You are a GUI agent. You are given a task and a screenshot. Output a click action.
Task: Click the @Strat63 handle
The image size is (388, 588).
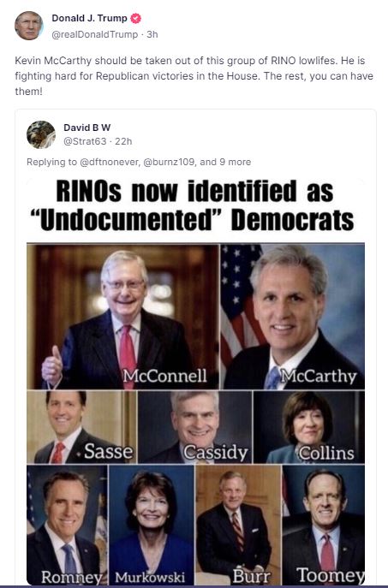click(x=85, y=141)
